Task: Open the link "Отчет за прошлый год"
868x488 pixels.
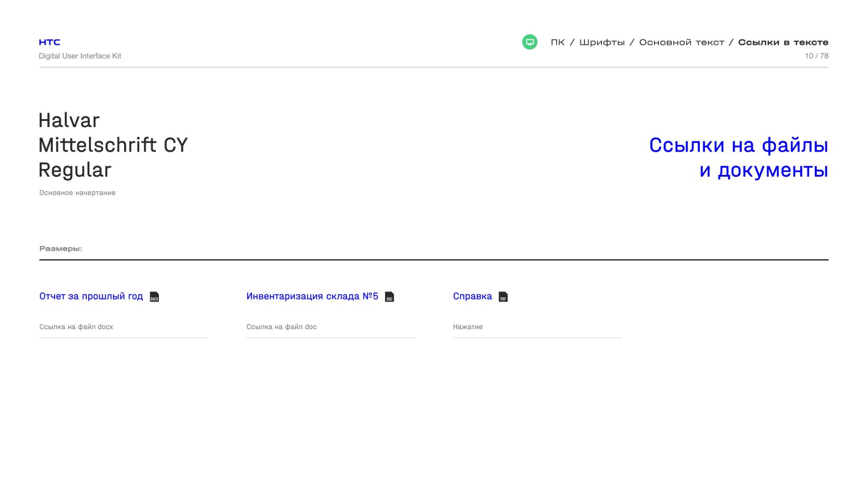Action: (x=91, y=297)
